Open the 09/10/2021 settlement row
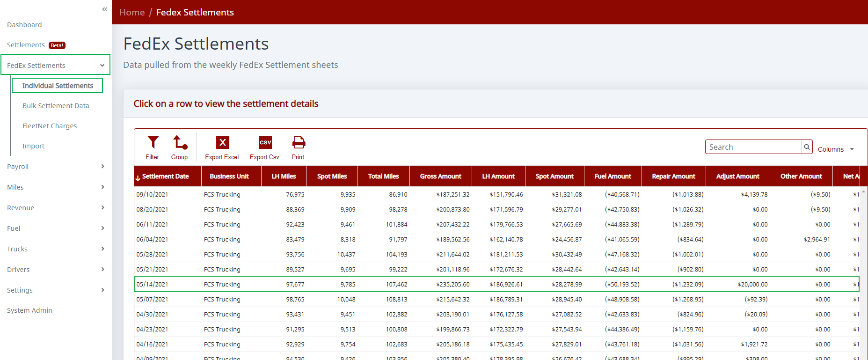Viewport: 868px width, 360px height. pos(497,194)
